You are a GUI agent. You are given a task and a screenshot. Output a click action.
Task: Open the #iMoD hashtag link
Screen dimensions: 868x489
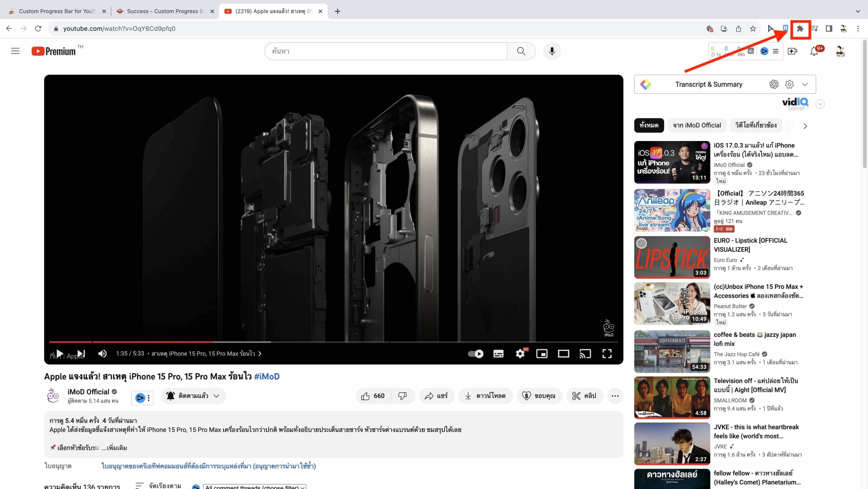click(x=267, y=376)
